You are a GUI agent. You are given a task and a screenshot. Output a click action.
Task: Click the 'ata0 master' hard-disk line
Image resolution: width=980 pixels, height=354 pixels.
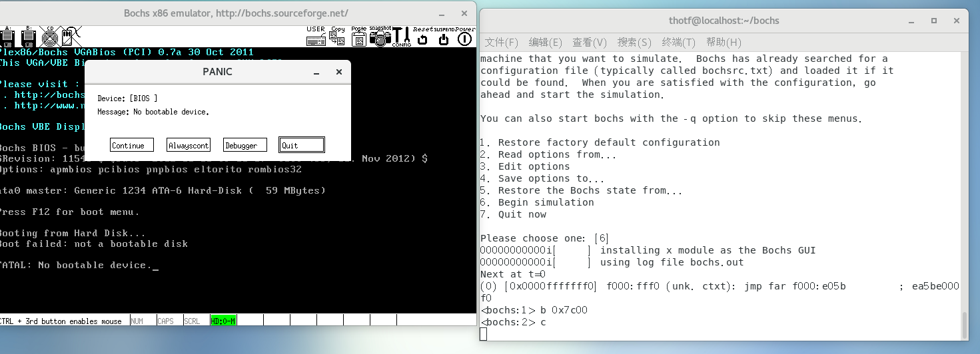pos(163,190)
